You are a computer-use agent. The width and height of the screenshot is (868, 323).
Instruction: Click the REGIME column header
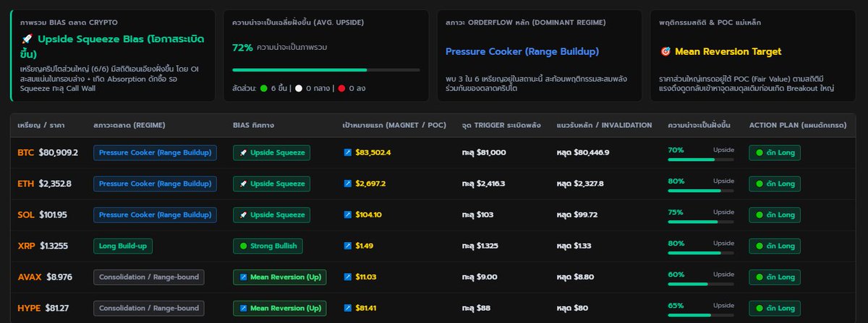point(129,125)
